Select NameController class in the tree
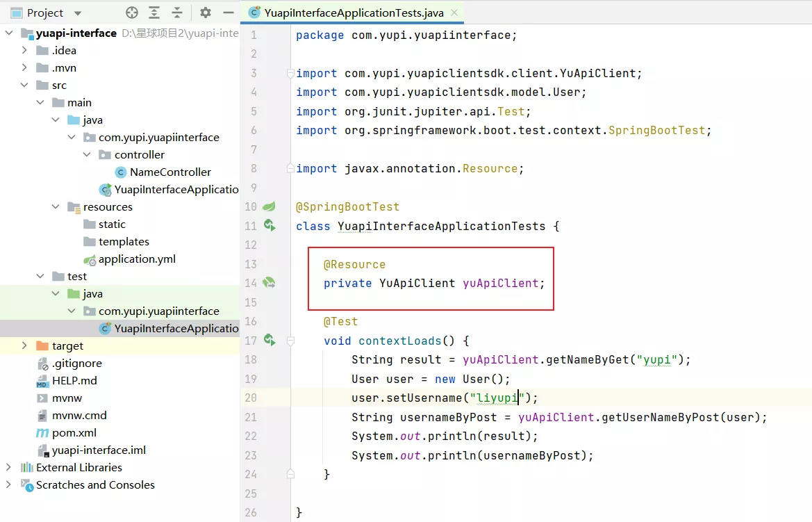 coord(170,172)
